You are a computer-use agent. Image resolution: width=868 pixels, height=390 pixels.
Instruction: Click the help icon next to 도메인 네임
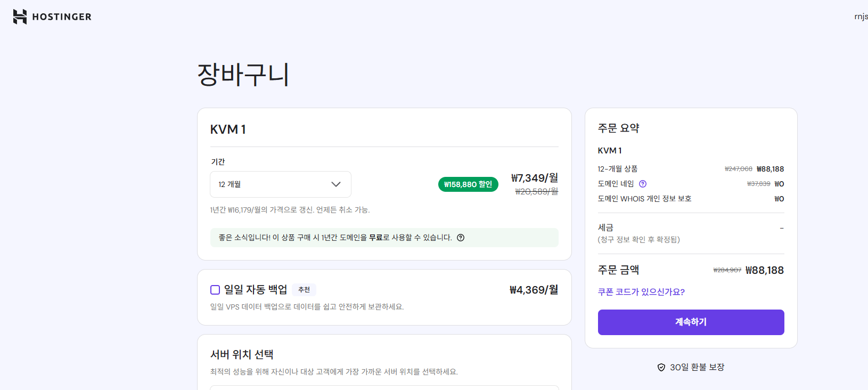[643, 184]
